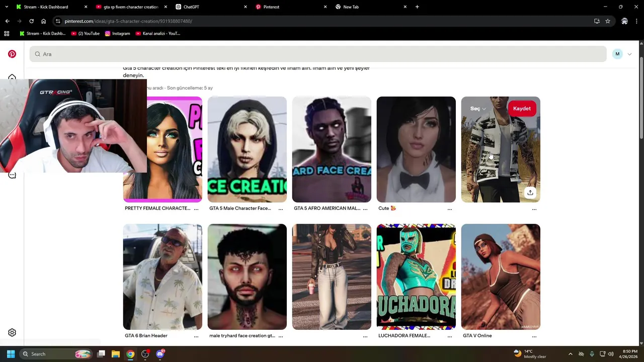
Task: Open the 'Seç' board selector dropdown
Action: coord(478,109)
